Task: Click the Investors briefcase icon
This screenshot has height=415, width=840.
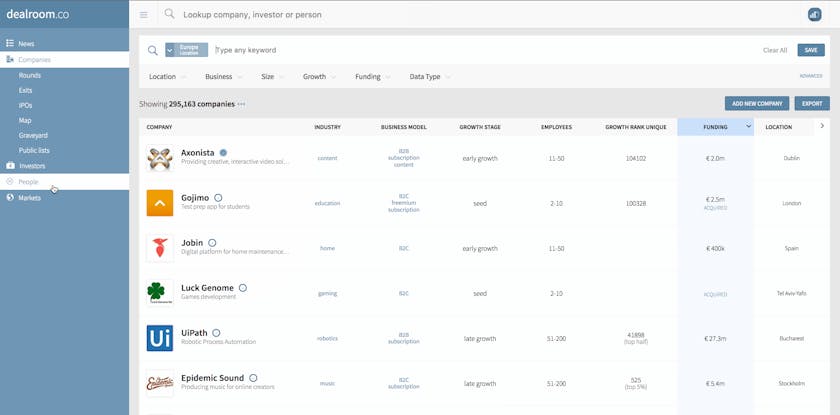Action: (x=10, y=166)
